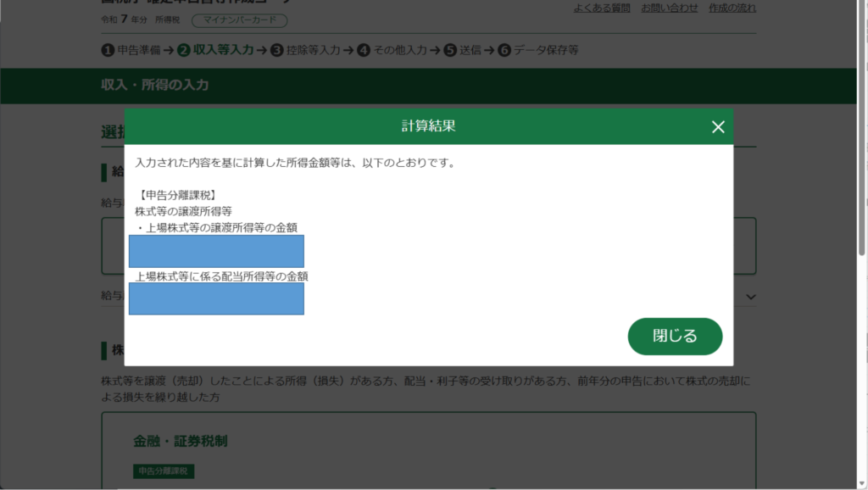Click the blue box under 上場株式等に係る配当所得等の金額
The width and height of the screenshot is (868, 490).
click(216, 298)
